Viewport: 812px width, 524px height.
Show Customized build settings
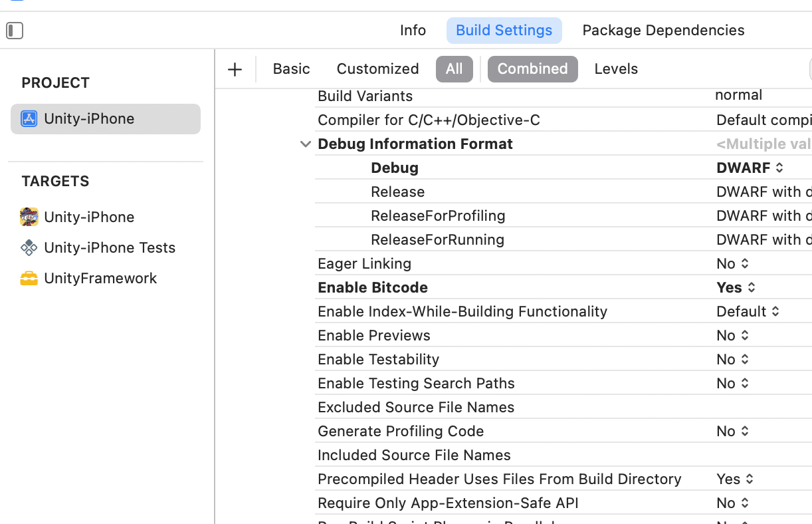pyautogui.click(x=377, y=69)
